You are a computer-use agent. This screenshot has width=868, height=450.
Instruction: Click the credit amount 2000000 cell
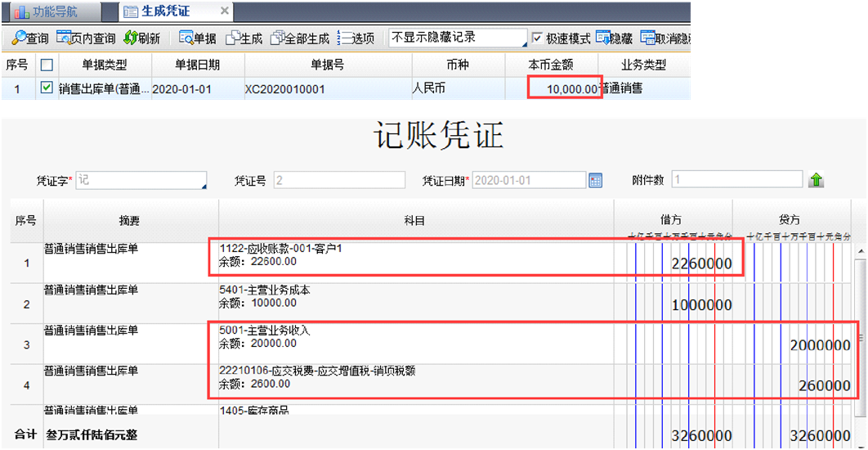tap(794, 345)
